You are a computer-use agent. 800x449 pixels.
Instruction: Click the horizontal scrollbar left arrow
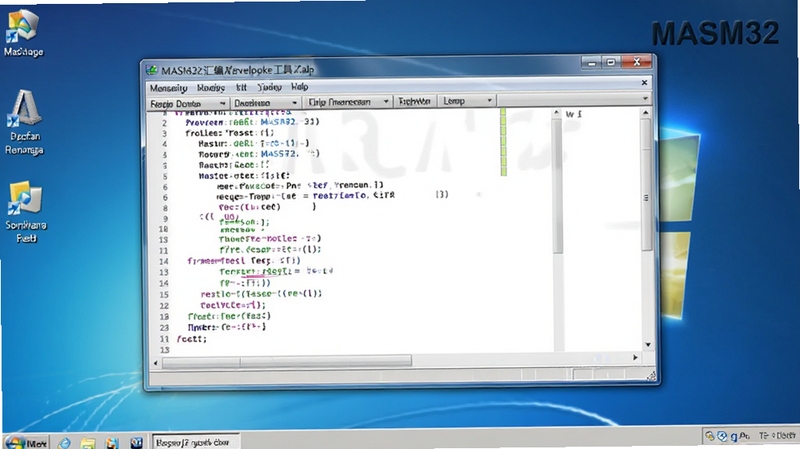click(156, 363)
